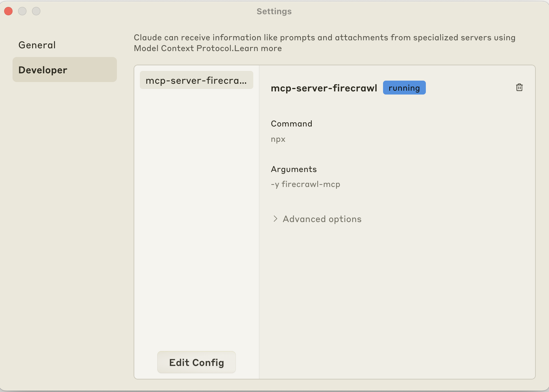Click the Command label

coord(291,124)
